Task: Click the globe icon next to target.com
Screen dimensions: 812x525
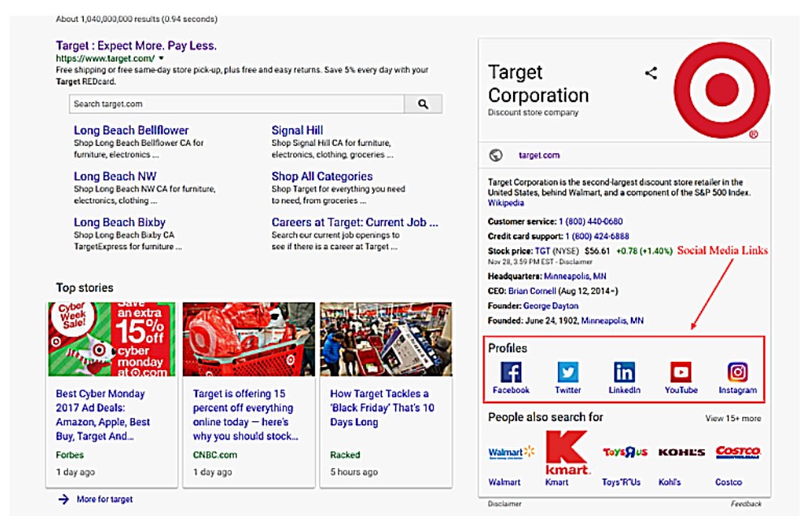Action: (496, 155)
